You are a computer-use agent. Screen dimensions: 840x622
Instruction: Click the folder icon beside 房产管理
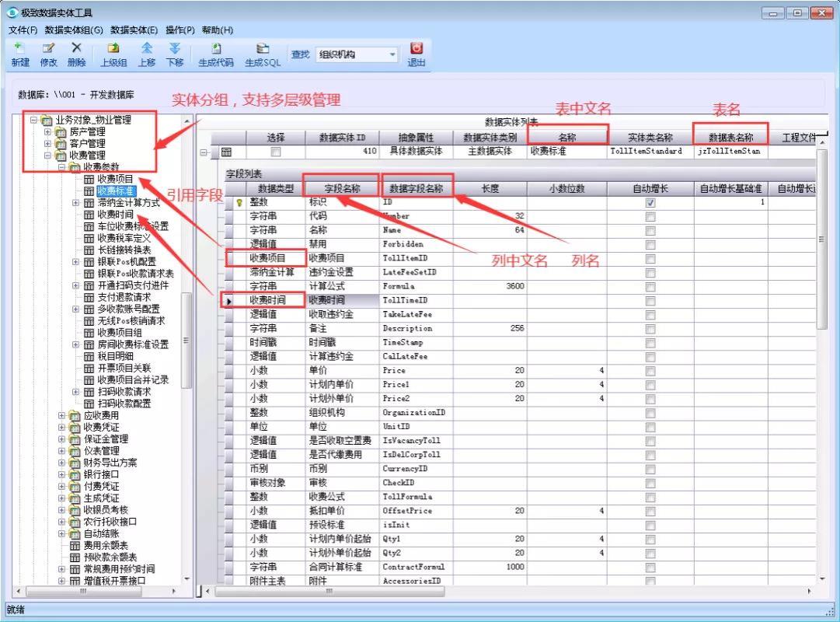pos(61,132)
